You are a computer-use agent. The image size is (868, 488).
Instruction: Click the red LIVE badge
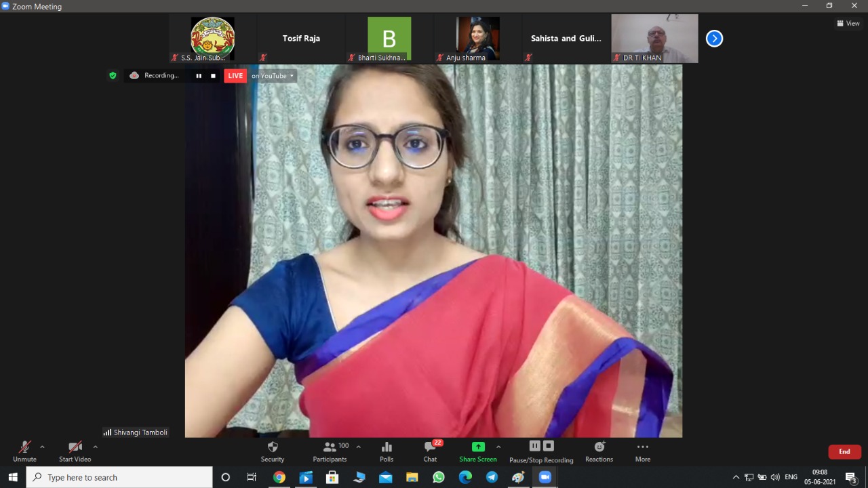[x=235, y=76]
